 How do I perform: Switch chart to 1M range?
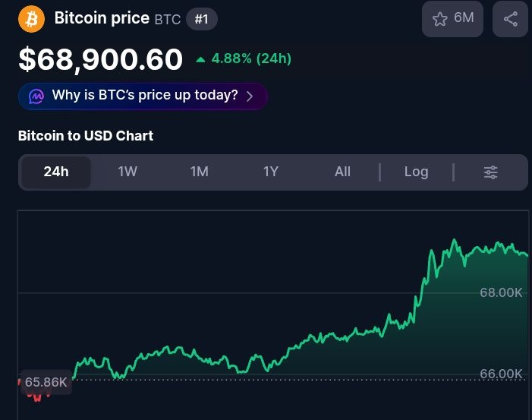[x=199, y=172]
